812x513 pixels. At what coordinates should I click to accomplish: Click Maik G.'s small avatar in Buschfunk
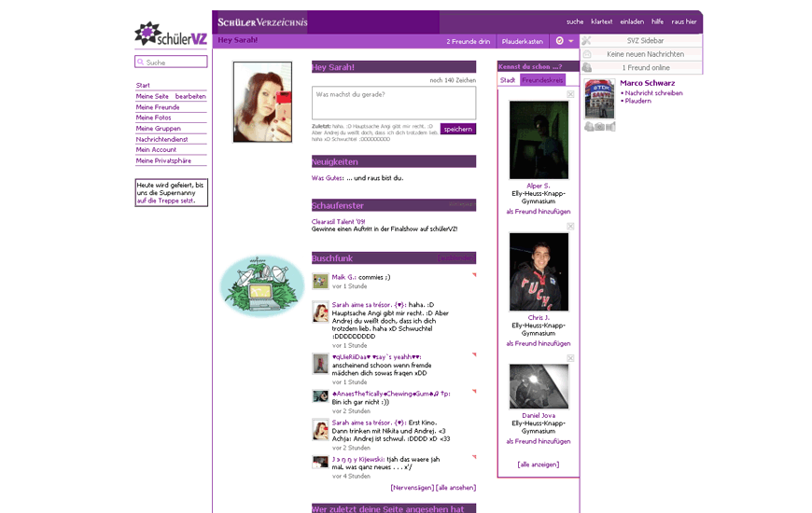pyautogui.click(x=320, y=281)
